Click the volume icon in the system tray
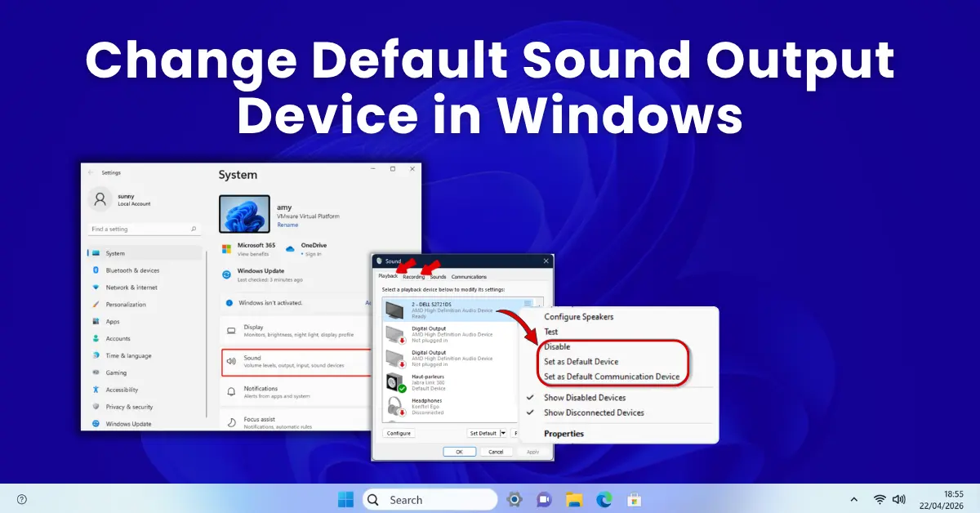This screenshot has width=980, height=513. (x=899, y=498)
